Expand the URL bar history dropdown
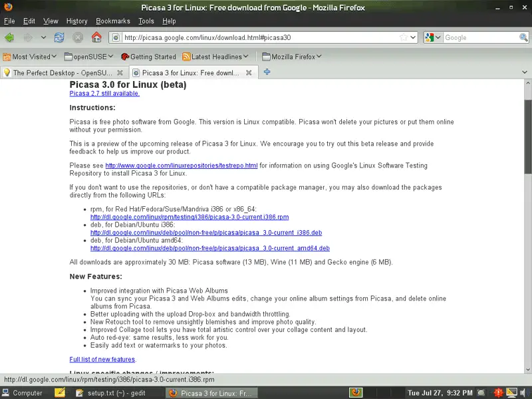The height and width of the screenshot is (399, 532). 413,37
